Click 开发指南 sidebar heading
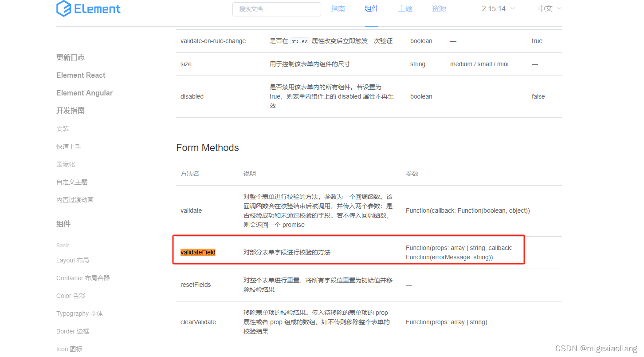The height and width of the screenshot is (357, 644). pos(71,111)
